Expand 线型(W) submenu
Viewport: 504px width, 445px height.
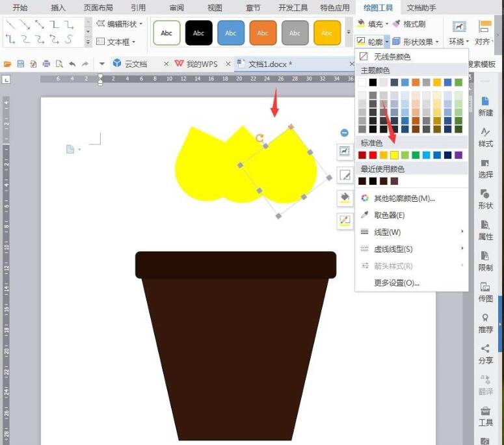pos(412,232)
